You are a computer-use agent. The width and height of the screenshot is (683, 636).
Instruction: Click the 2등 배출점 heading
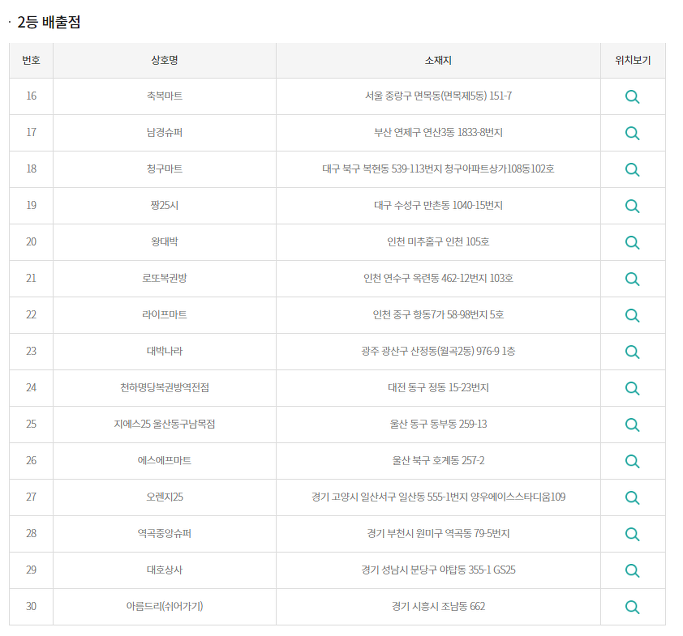(x=49, y=22)
